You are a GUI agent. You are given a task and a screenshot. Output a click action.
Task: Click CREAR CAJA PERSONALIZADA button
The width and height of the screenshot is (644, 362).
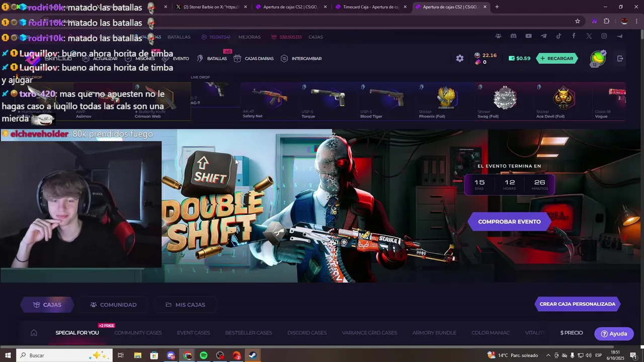pyautogui.click(x=578, y=304)
